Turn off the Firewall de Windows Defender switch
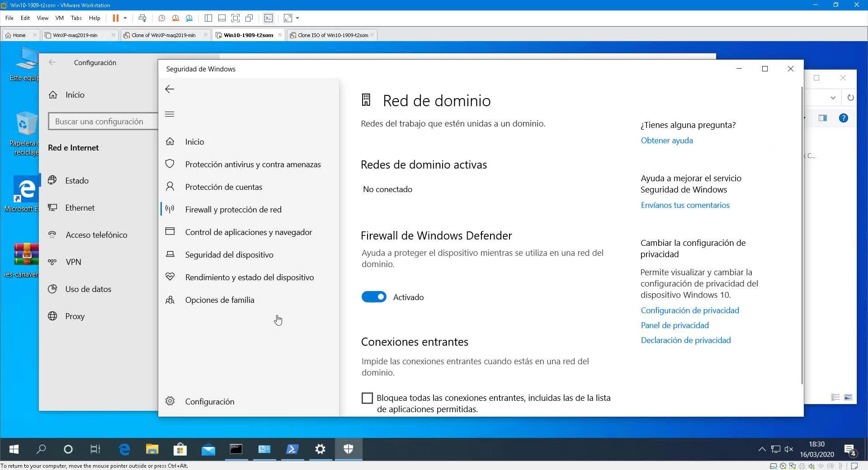This screenshot has width=868, height=470. [x=374, y=297]
